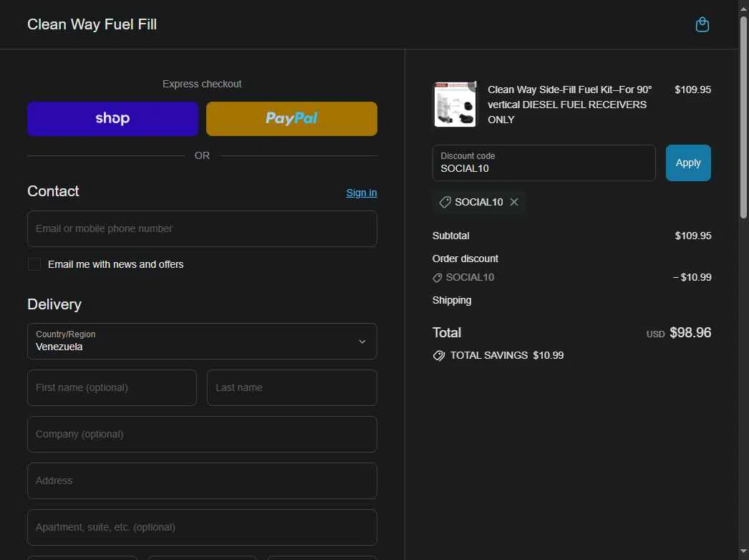Open the Sign in link

361,193
